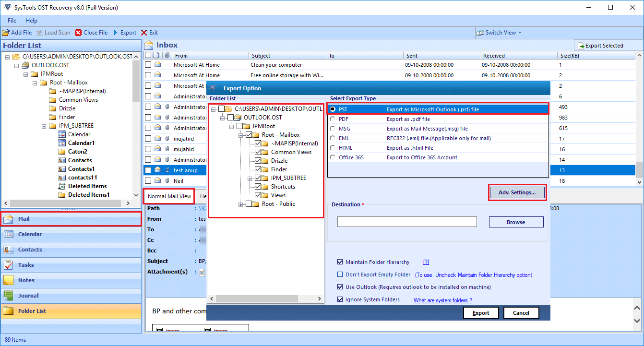Check Microsoft At Home Clean your computer row checkbox
644x346 pixels.
(148, 65)
